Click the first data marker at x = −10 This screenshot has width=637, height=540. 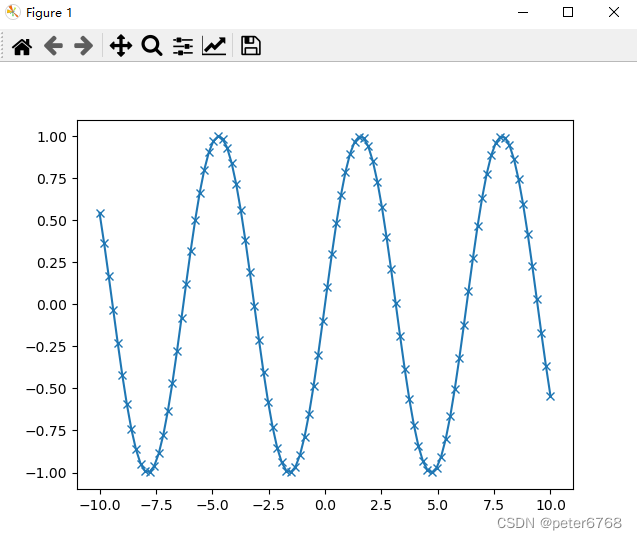pyautogui.click(x=100, y=214)
